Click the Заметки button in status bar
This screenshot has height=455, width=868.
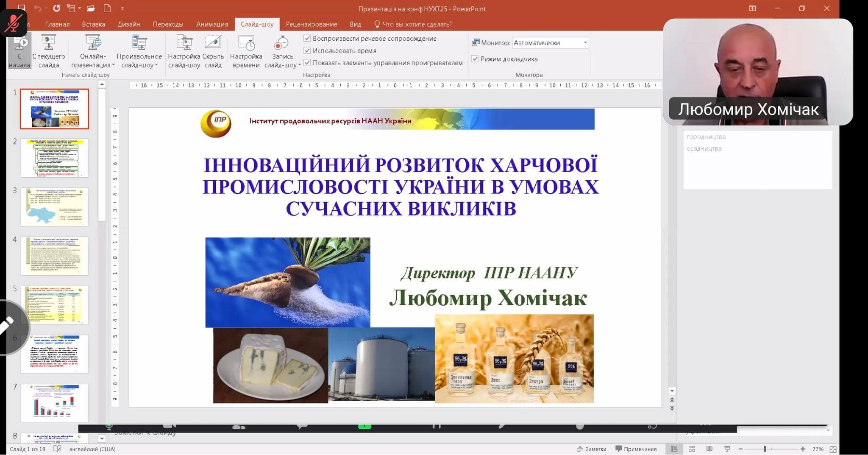592,449
